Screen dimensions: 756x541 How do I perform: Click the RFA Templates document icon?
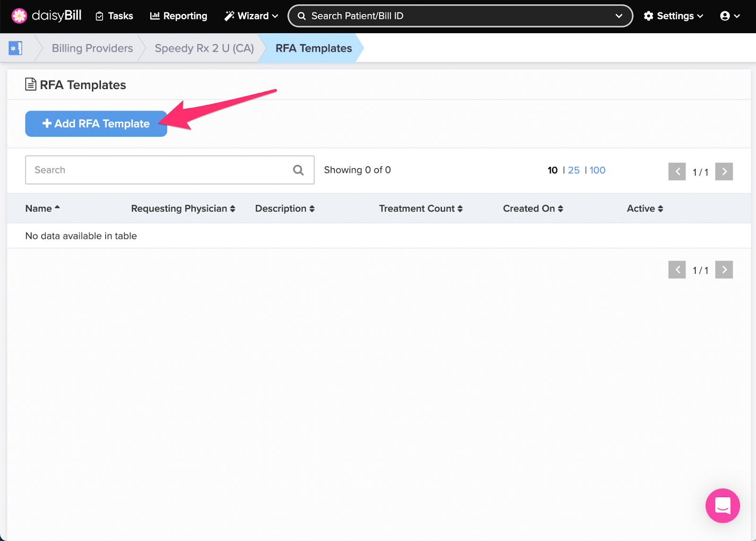31,85
